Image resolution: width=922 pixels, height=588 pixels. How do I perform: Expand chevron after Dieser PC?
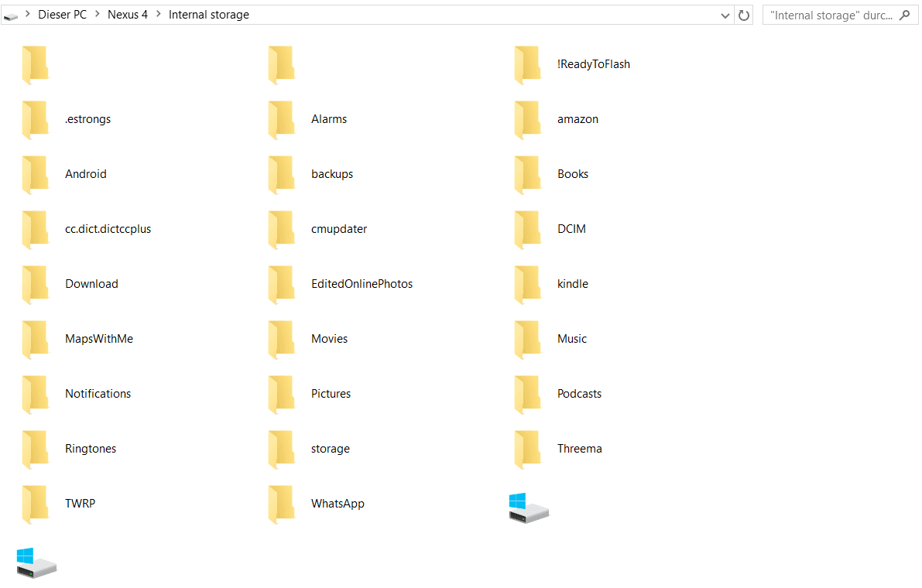click(97, 14)
